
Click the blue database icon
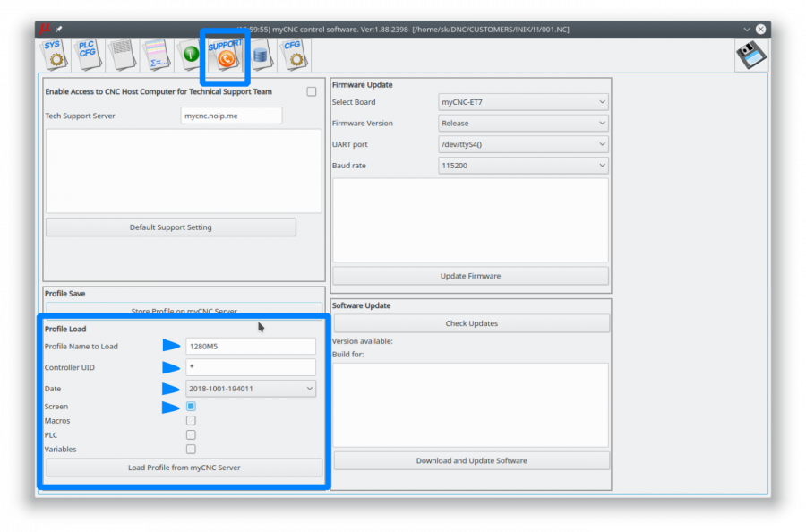click(260, 55)
